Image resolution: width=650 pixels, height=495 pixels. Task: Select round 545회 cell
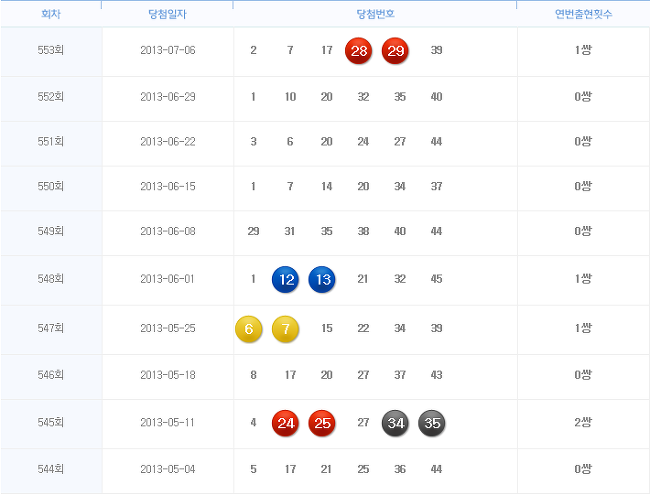tap(51, 422)
